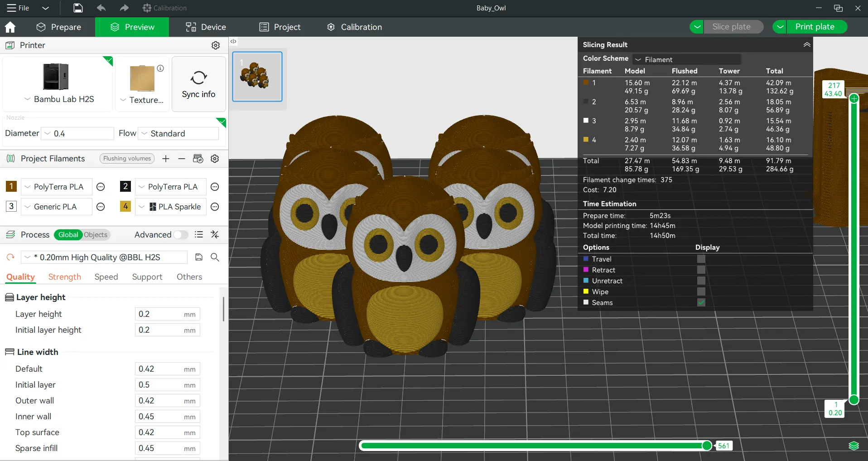
Task: Open the Color Scheme Filament dropdown
Action: [687, 59]
